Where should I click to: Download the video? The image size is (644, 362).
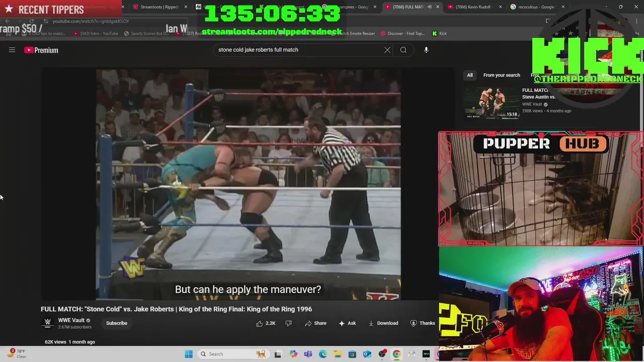383,323
